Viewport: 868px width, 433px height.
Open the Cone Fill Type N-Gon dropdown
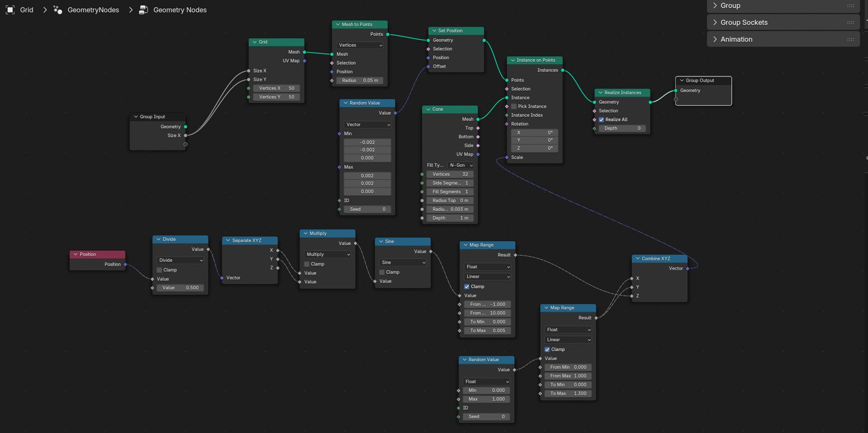point(461,165)
